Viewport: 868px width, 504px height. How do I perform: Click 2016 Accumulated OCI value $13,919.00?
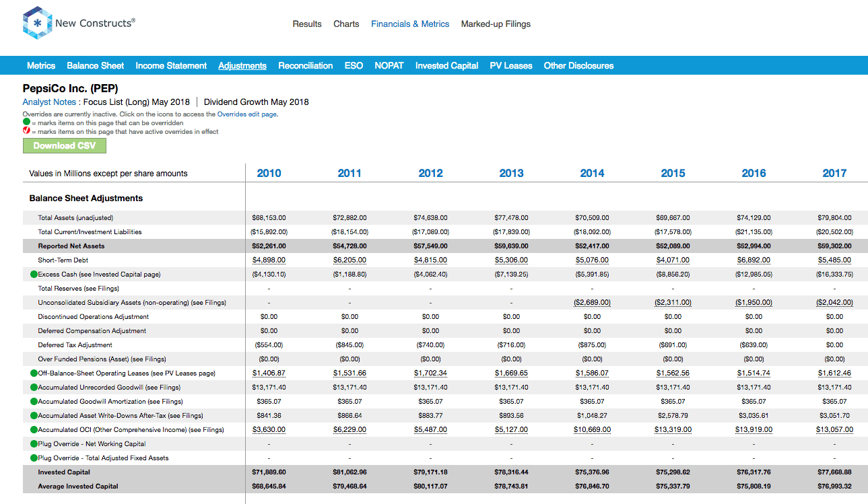tap(754, 430)
